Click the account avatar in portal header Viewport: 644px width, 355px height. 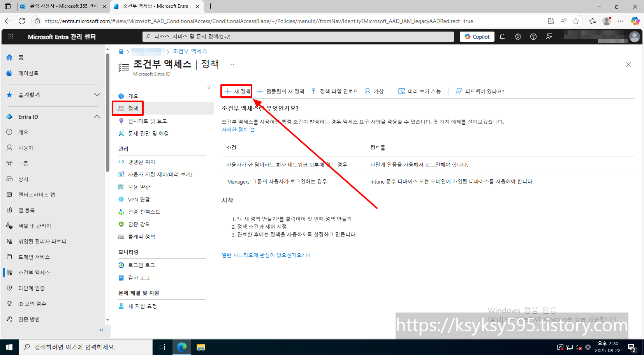pyautogui.click(x=635, y=37)
